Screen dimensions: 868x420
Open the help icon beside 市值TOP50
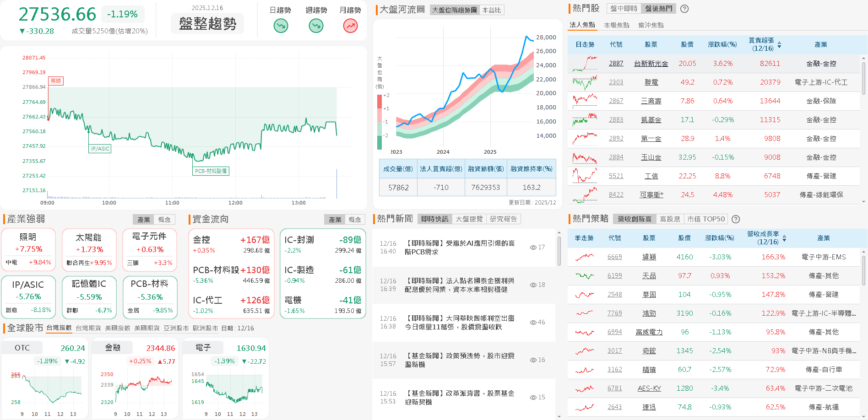(735, 219)
